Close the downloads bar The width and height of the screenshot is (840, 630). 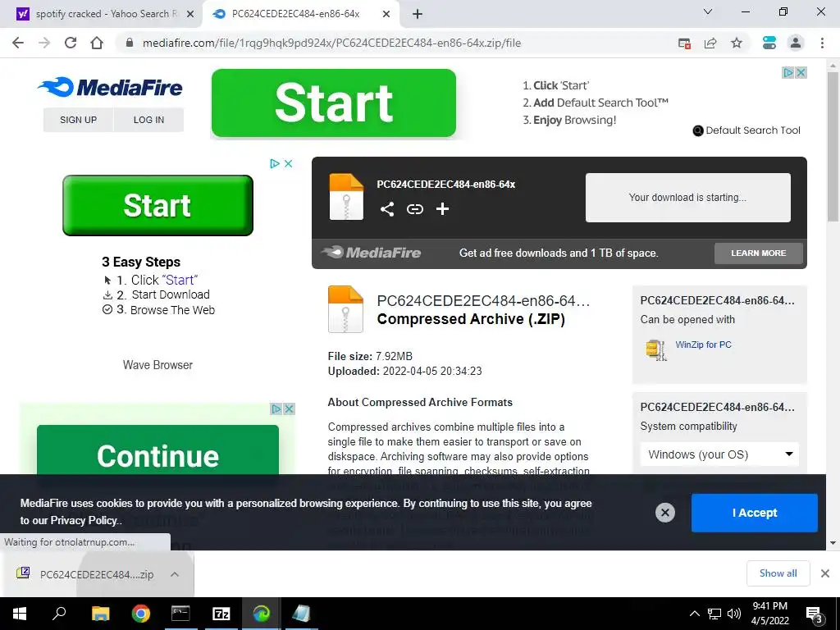point(825,573)
